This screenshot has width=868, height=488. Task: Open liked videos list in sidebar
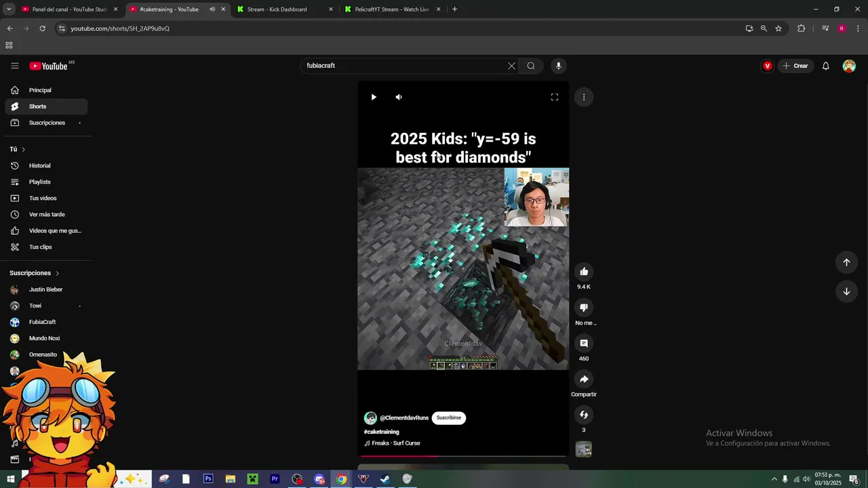(46, 230)
